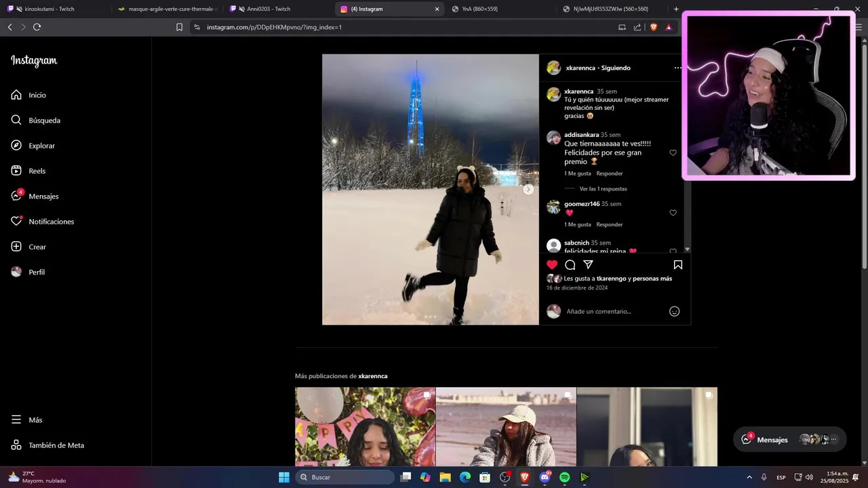
Task: Close the Instagram browser tab
Action: (437, 9)
